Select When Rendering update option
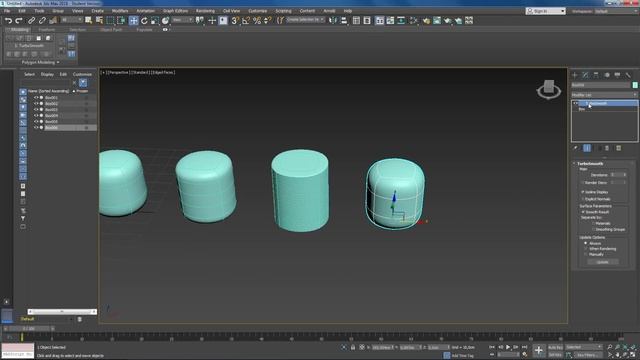This screenshot has height=360, width=640. pos(586,249)
